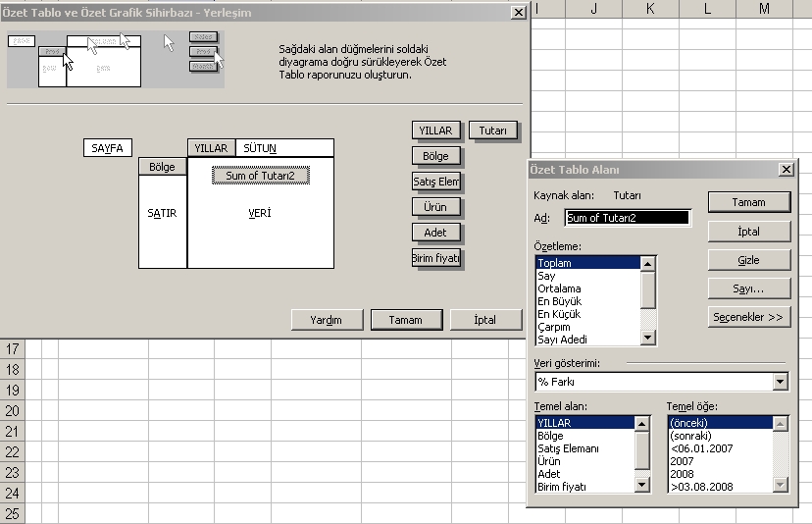Choose Bölge in the Temel alan list

tap(550, 436)
